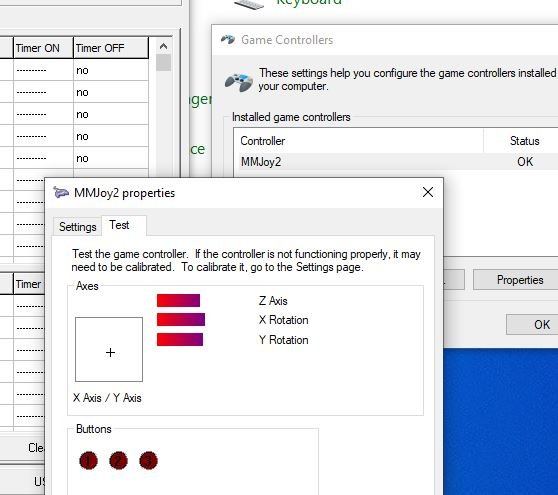Switch to the Settings tab
Image resolution: width=558 pixels, height=495 pixels.
tap(78, 227)
